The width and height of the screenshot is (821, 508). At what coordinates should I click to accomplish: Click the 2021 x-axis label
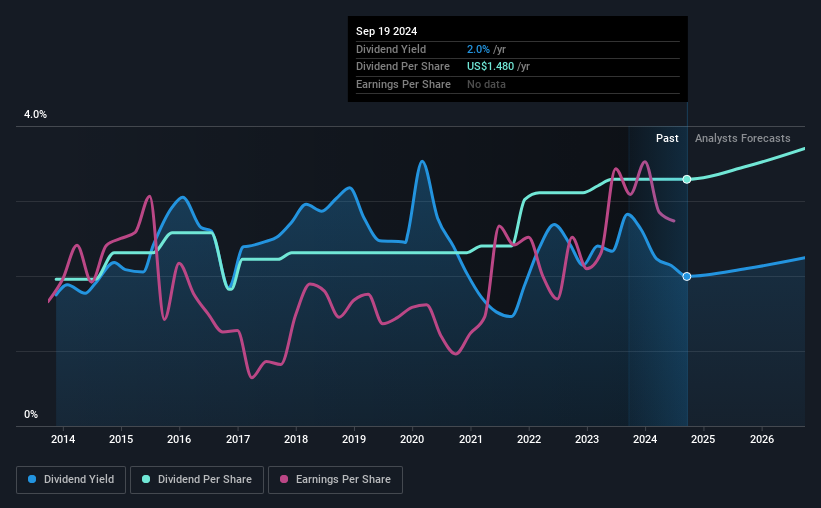pyautogui.click(x=471, y=439)
